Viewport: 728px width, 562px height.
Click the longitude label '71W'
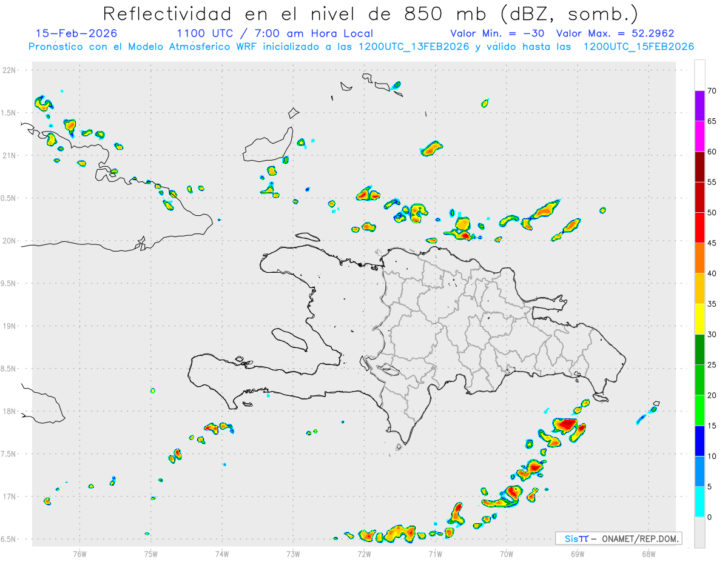pyautogui.click(x=435, y=554)
